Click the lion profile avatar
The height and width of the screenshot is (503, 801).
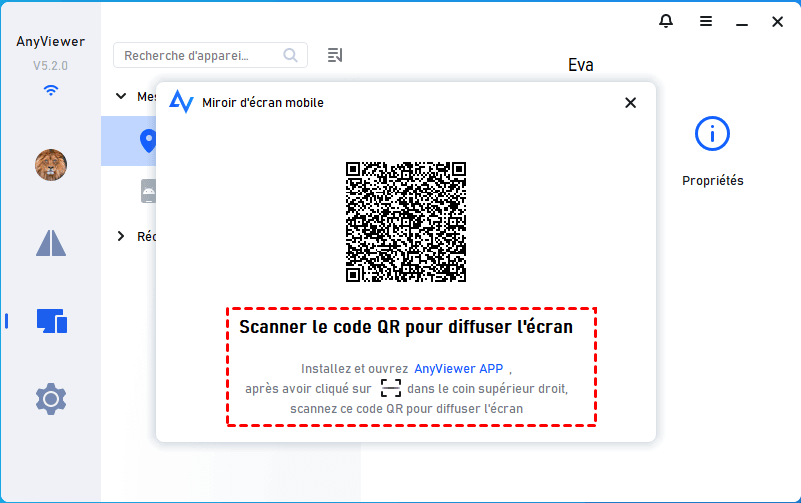[51, 165]
